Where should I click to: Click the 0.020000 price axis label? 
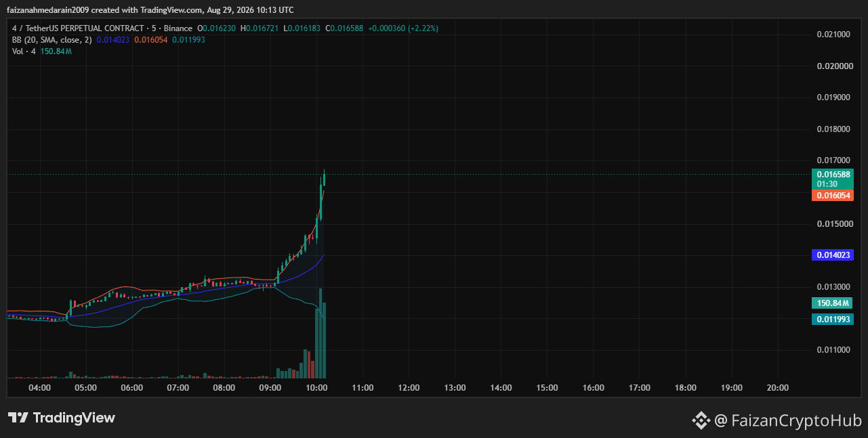(833, 66)
